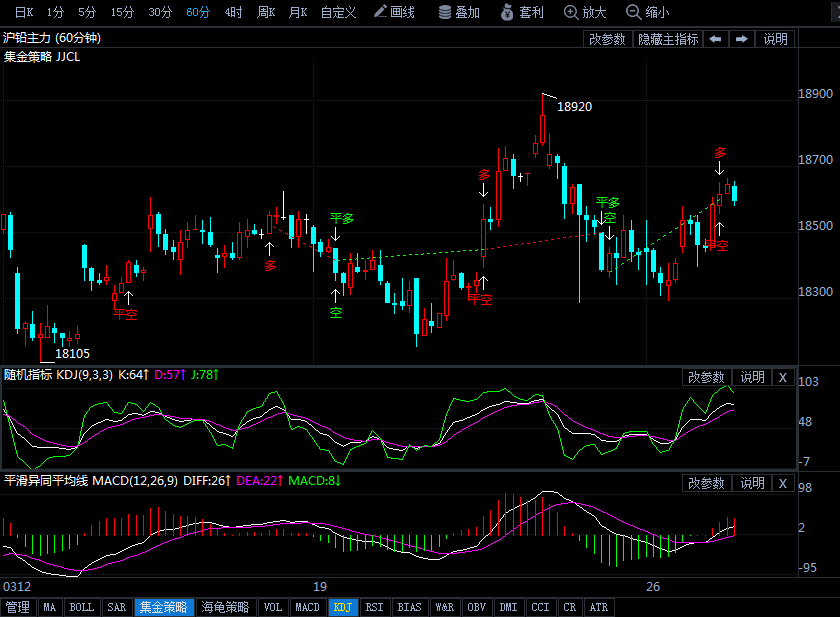This screenshot has width=840, height=617.
Task: Open 自定义 custom period option
Action: 338,12
